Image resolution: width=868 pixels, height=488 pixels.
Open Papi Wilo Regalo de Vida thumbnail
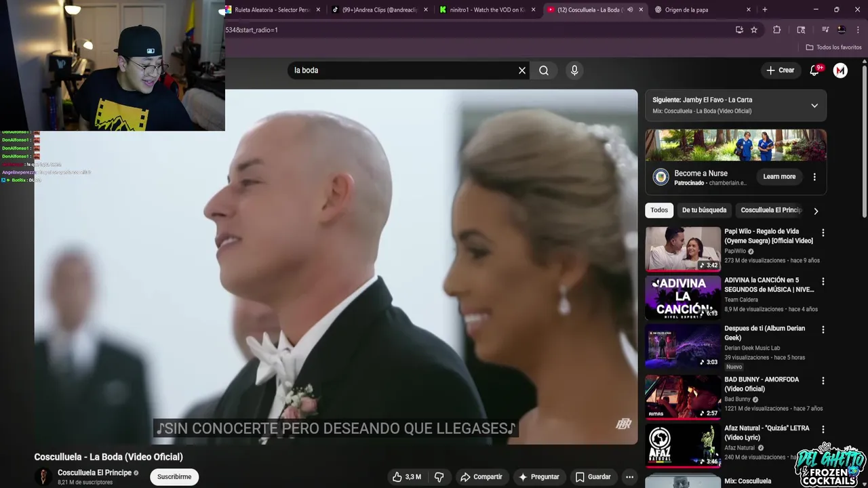click(683, 248)
